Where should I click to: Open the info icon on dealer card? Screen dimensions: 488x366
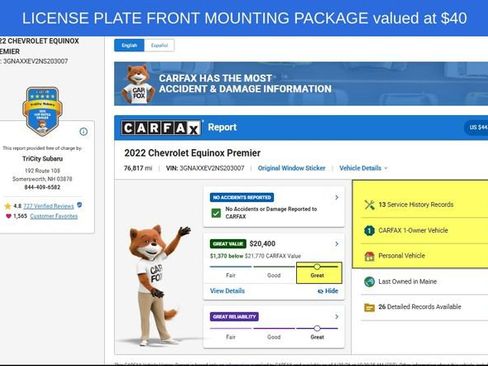click(x=84, y=132)
